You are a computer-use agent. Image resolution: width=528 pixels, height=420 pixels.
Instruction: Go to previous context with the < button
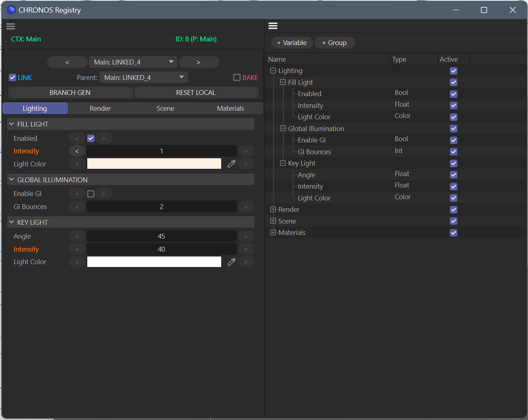pyautogui.click(x=67, y=62)
